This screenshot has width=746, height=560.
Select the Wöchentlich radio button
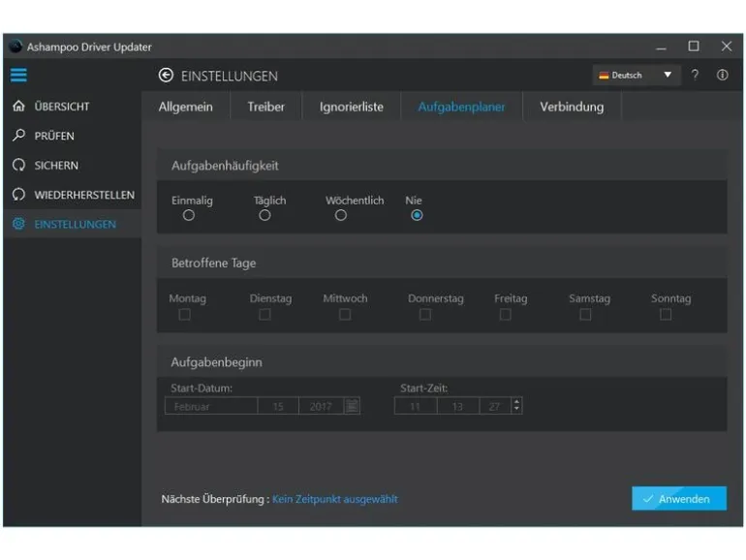341,215
